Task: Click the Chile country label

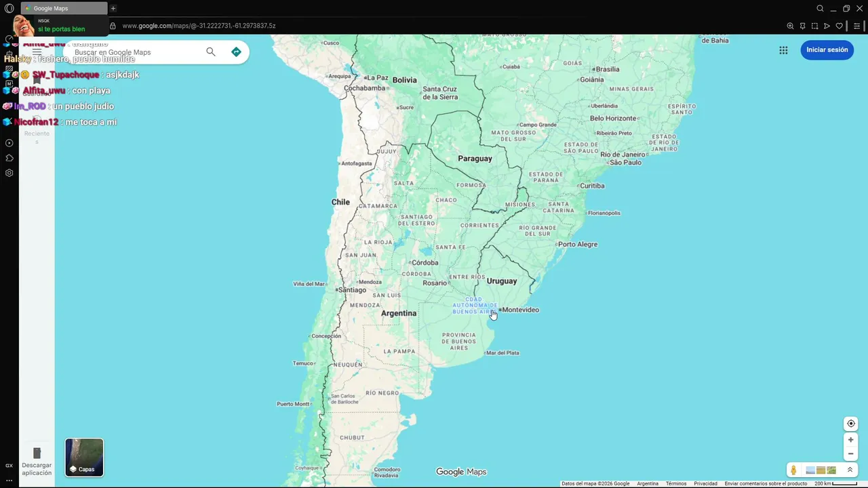Action: click(340, 202)
